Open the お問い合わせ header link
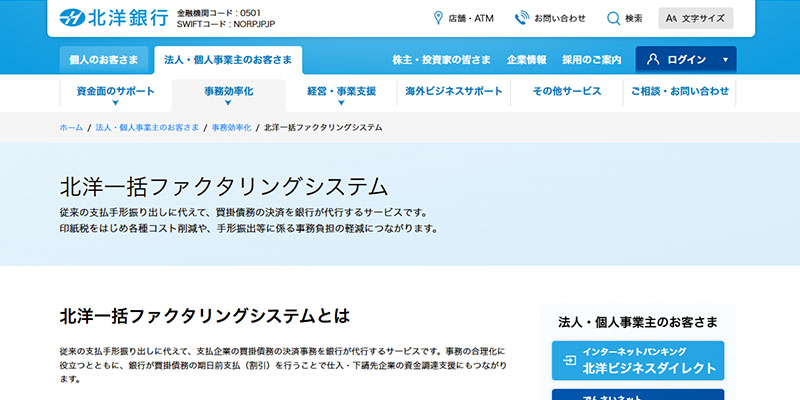Viewport: 800px width, 400px height. pyautogui.click(x=551, y=18)
